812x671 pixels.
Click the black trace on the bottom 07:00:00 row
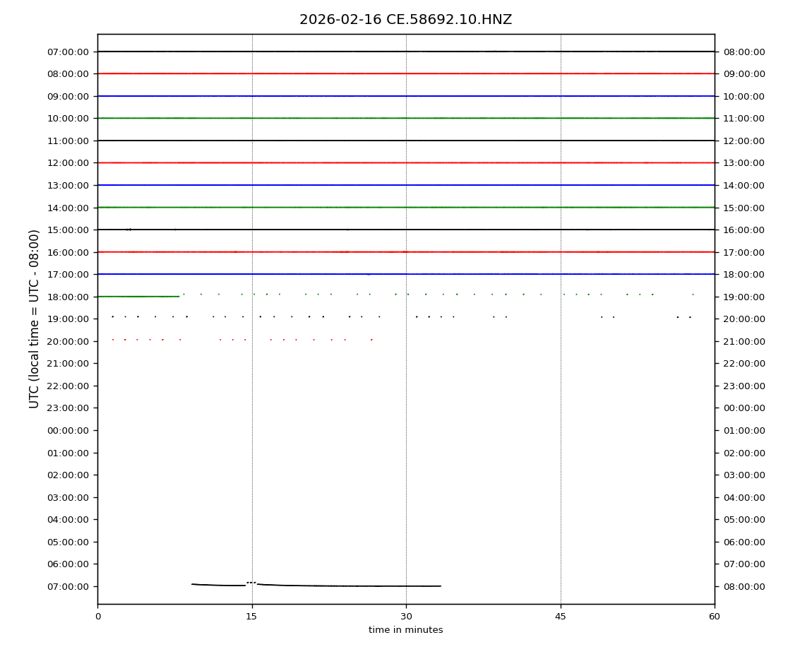(x=353, y=586)
